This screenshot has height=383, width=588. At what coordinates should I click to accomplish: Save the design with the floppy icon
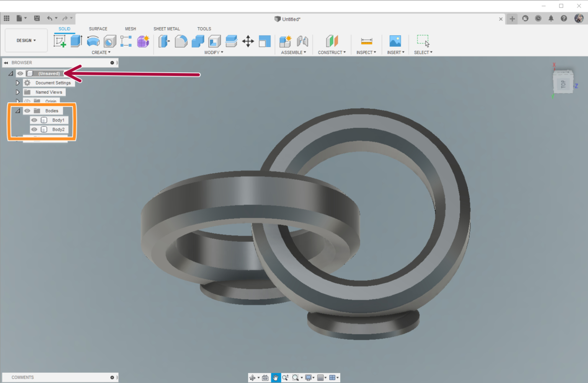point(37,18)
